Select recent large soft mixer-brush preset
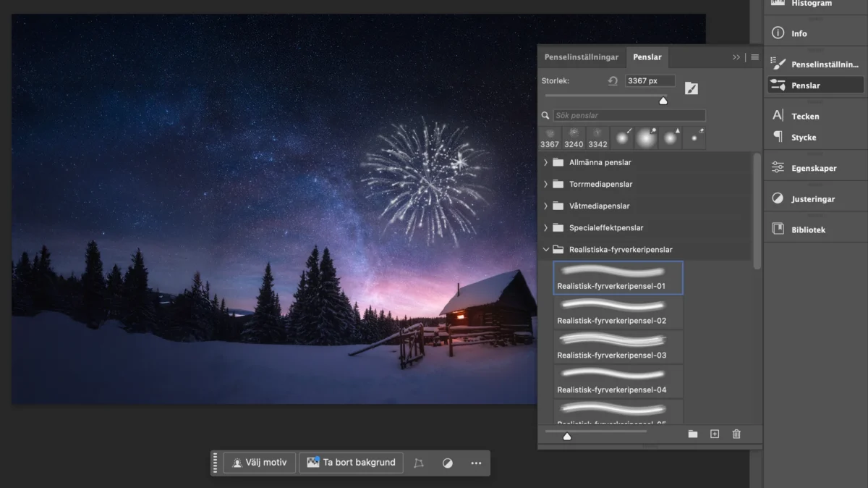The width and height of the screenshot is (868, 488). pos(646,138)
